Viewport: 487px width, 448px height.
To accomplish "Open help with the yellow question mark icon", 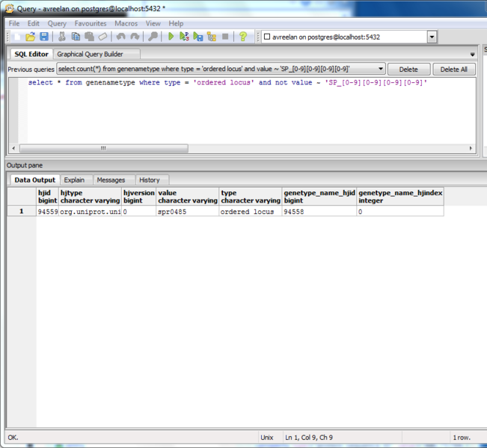I will 243,37.
